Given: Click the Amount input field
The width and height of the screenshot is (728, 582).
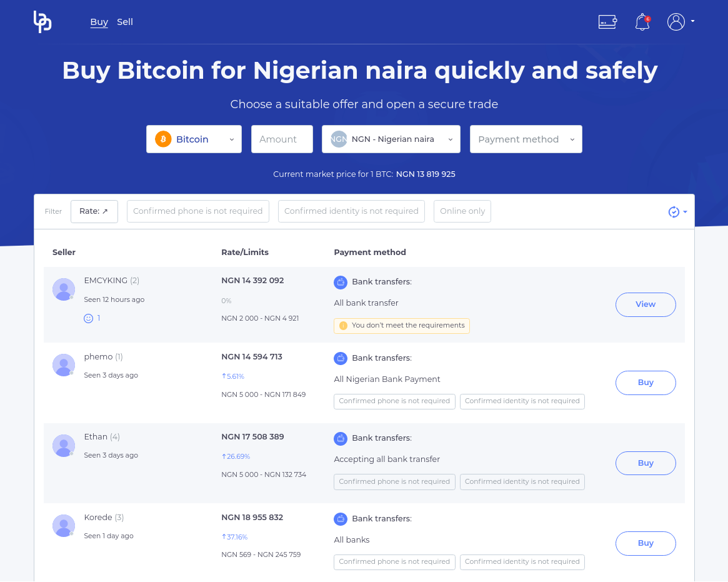Looking at the screenshot, I should pos(282,139).
